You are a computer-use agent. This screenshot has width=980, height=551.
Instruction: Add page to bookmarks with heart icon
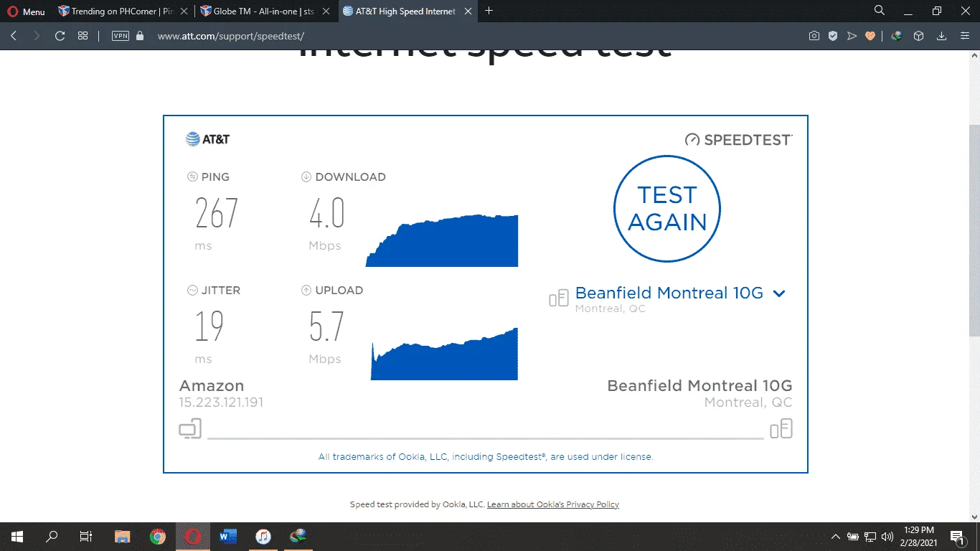coord(870,36)
